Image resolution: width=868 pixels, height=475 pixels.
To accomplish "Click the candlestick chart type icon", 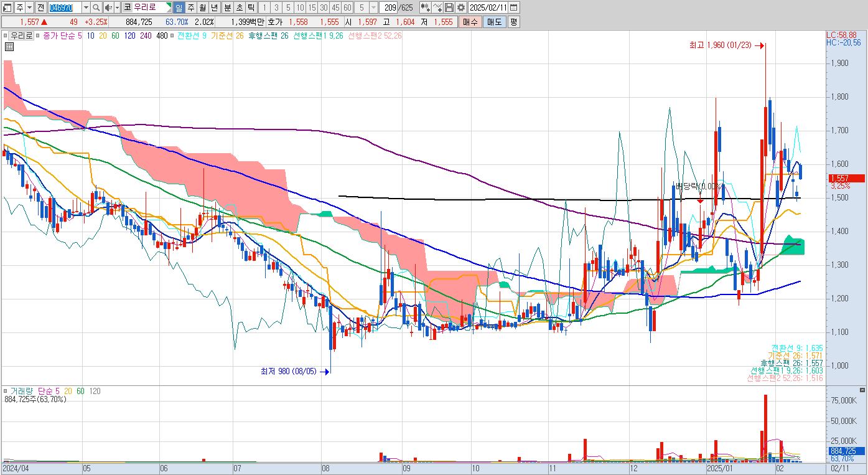I will pos(425,7).
